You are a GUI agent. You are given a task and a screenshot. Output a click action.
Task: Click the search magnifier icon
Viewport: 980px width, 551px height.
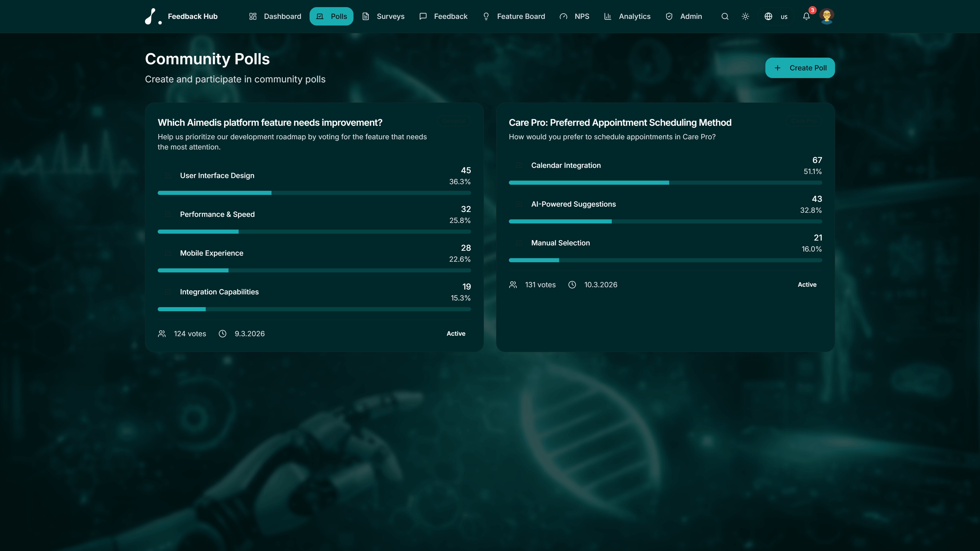(x=725, y=16)
